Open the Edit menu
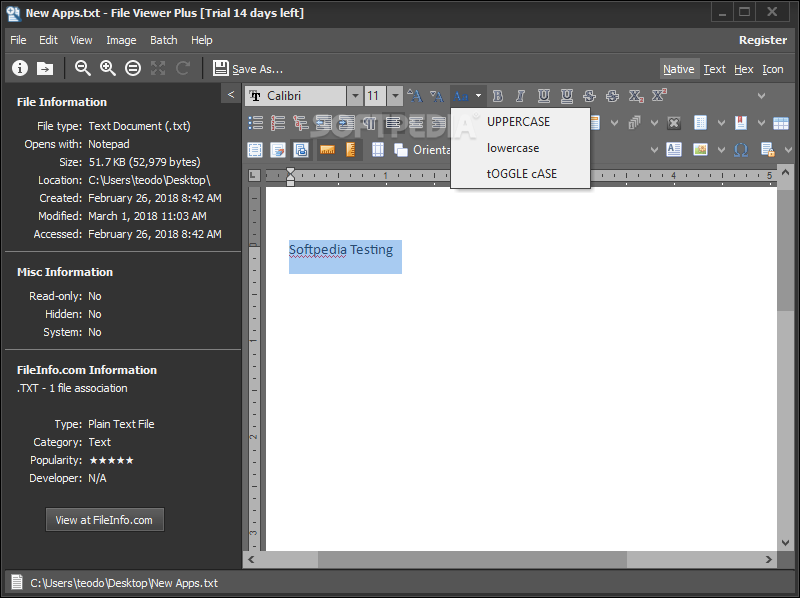Screen dimensions: 800x598 [x=48, y=40]
